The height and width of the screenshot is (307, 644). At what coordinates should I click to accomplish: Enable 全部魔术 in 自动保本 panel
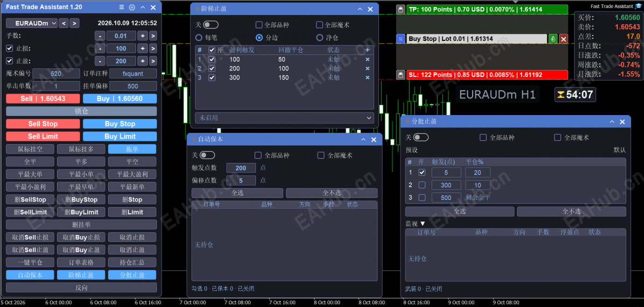click(x=321, y=155)
